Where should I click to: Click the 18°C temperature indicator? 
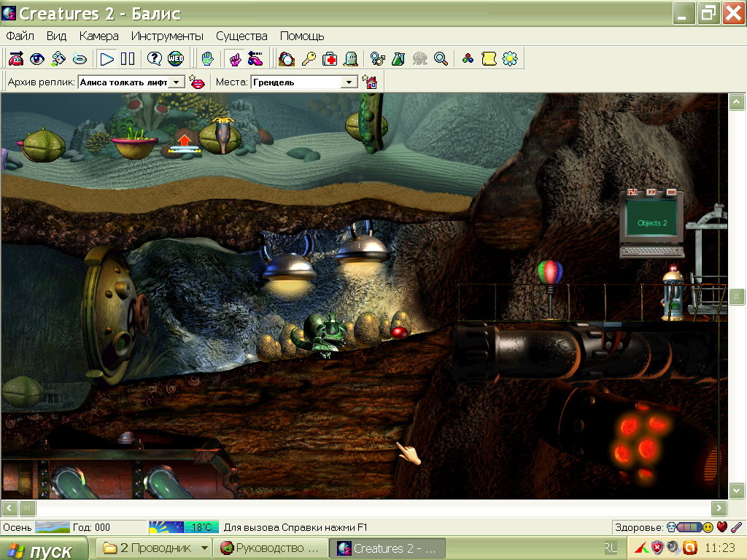pyautogui.click(x=201, y=527)
